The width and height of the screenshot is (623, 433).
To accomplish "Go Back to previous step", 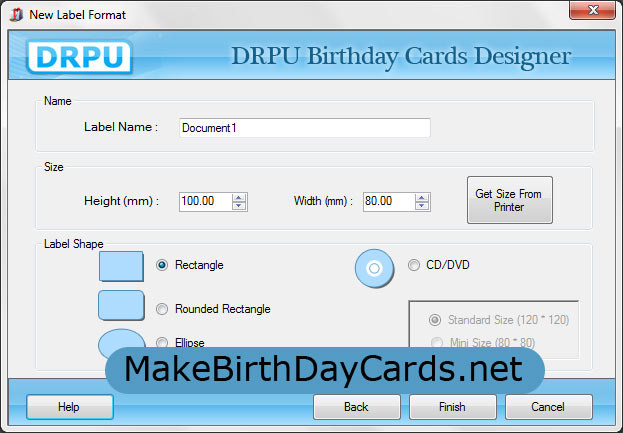I will [357, 407].
